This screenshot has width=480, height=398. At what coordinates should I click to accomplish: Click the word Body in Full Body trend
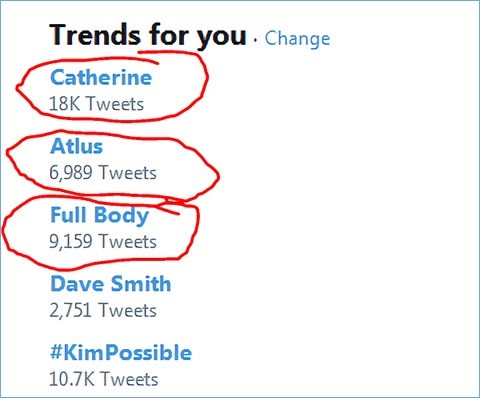click(121, 216)
